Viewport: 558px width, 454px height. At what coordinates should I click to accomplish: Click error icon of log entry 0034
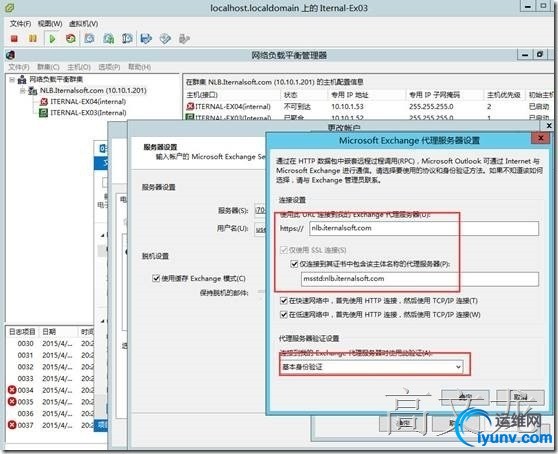(x=12, y=390)
